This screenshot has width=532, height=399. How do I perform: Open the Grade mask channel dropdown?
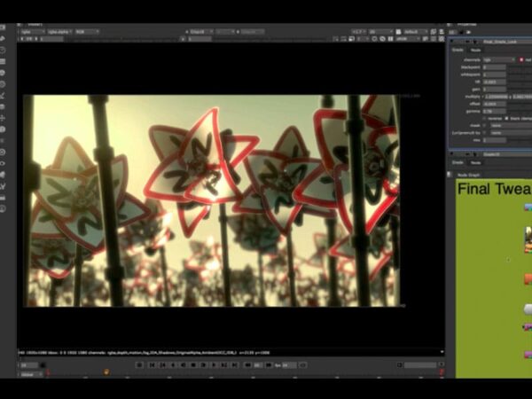pyautogui.click(x=511, y=126)
